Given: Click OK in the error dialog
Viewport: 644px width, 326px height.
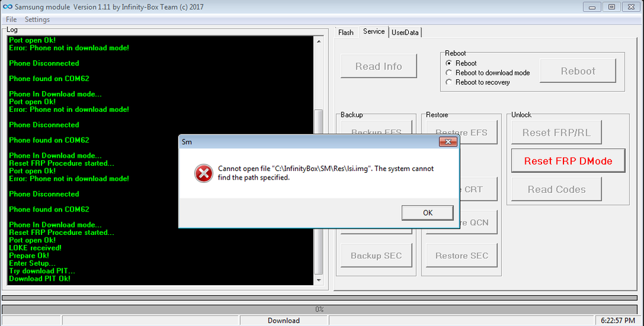Looking at the screenshot, I should tap(428, 213).
